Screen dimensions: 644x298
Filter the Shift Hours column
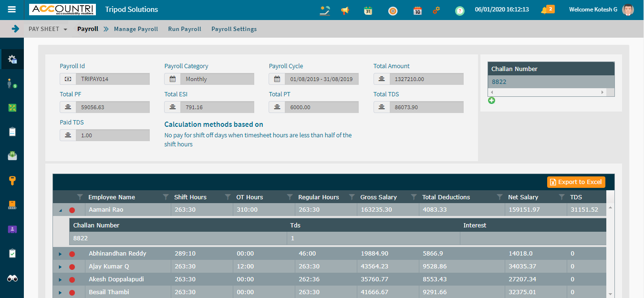[x=166, y=197]
